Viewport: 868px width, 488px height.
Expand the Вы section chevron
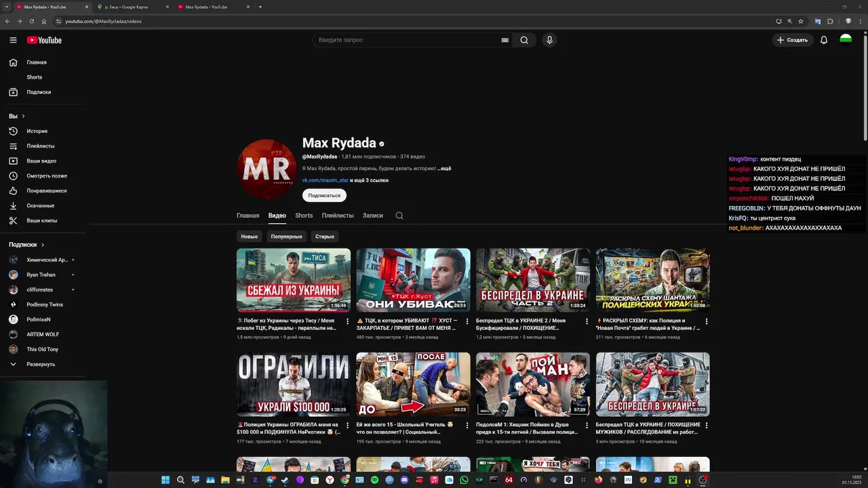(x=23, y=116)
